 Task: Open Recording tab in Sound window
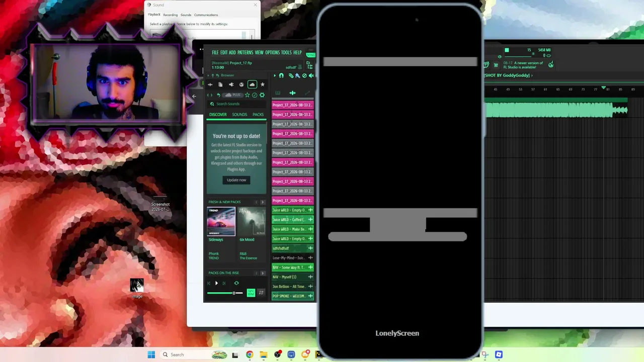[170, 15]
